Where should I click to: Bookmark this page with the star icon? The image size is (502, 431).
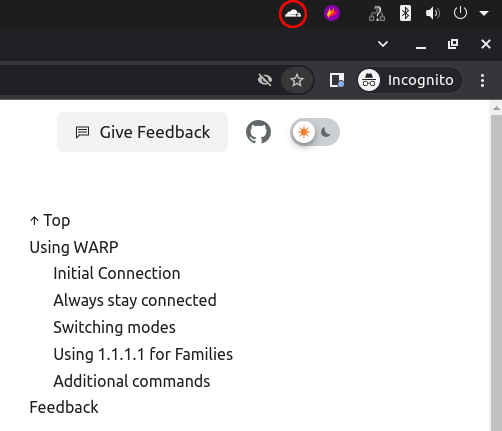[x=297, y=80]
